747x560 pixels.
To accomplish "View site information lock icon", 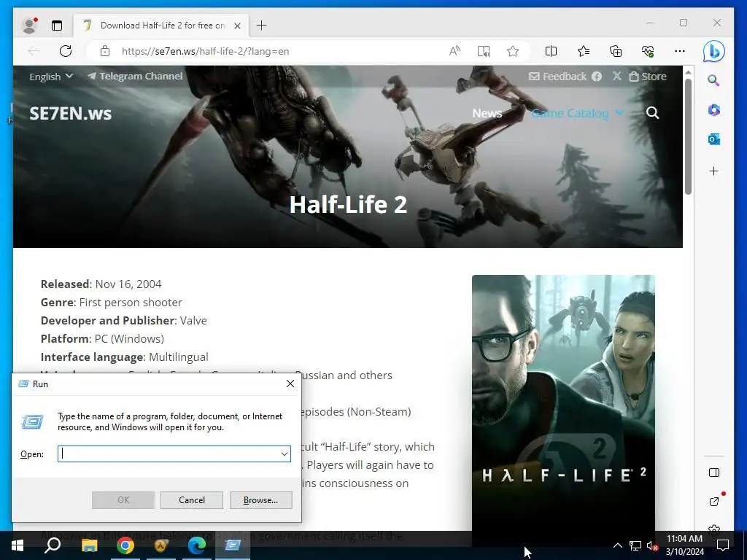I will [105, 51].
